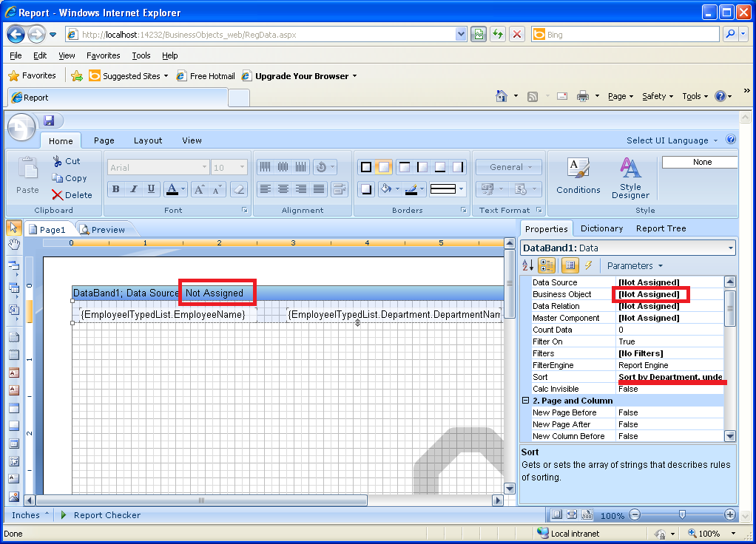The image size is (756, 544).
Task: Click the eraser clear formatting icon
Action: (x=239, y=189)
